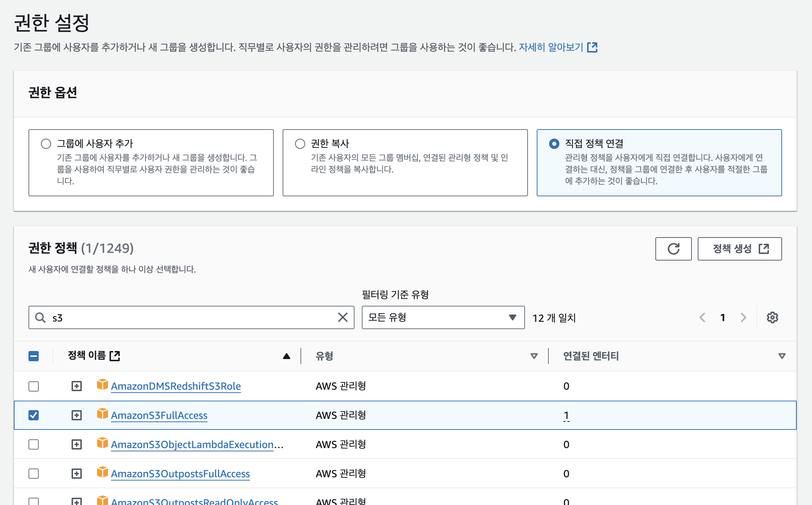
Task: Choose the 권한 복사 radio option
Action: pos(300,144)
